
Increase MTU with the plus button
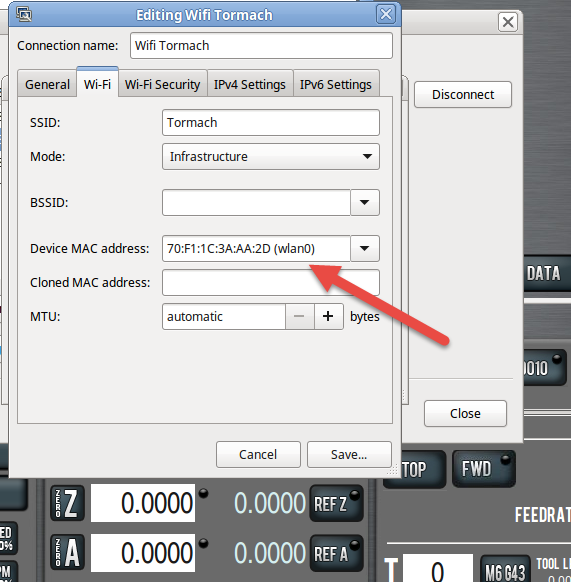[328, 316]
